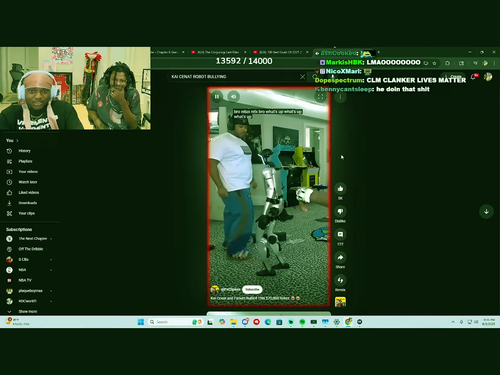
Task: Share the Short using the arrow icon
Action: (x=340, y=257)
